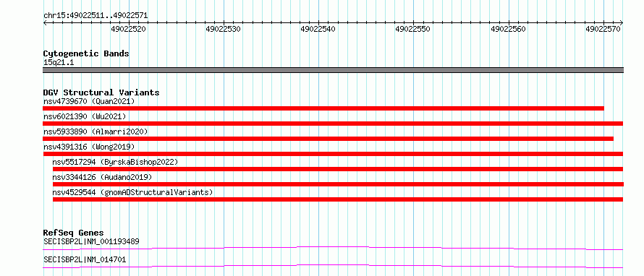Click the nsv4391316 (Wong2019) variant label
The width and height of the screenshot is (644, 276).
pos(89,147)
